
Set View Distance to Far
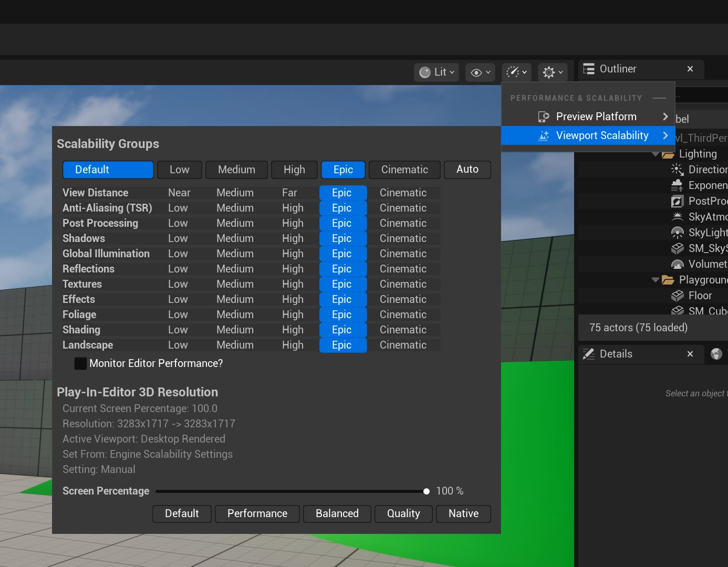pyautogui.click(x=289, y=193)
